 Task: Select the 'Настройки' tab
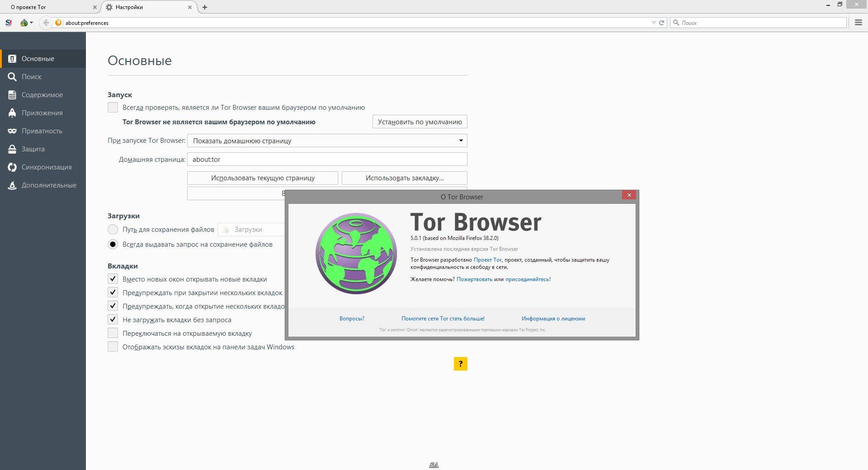(149, 7)
